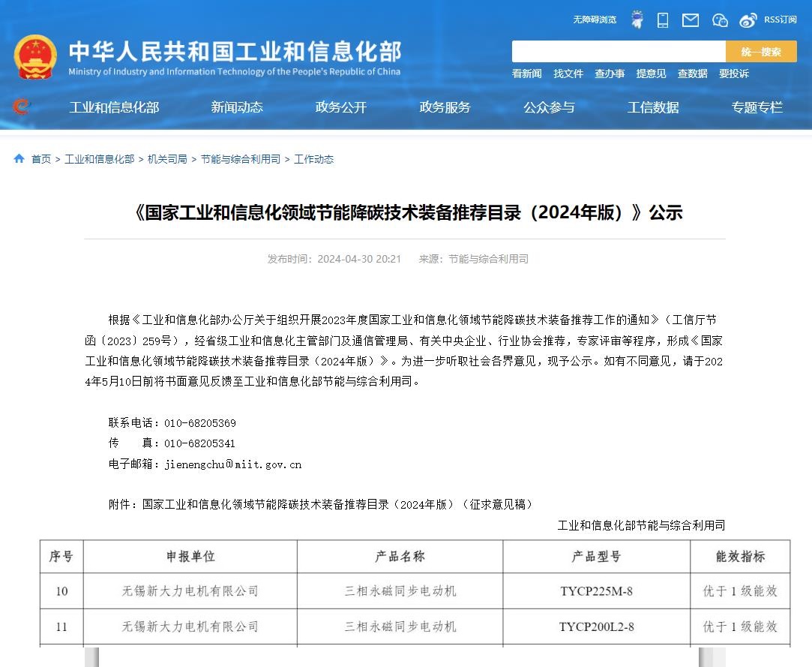
Task: Click the Weibo icon in the header
Action: pyautogui.click(x=747, y=20)
